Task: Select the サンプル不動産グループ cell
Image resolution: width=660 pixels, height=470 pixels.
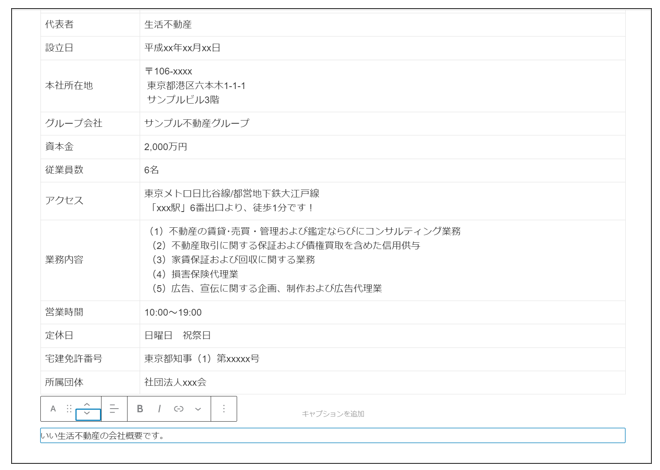Action: click(x=197, y=123)
